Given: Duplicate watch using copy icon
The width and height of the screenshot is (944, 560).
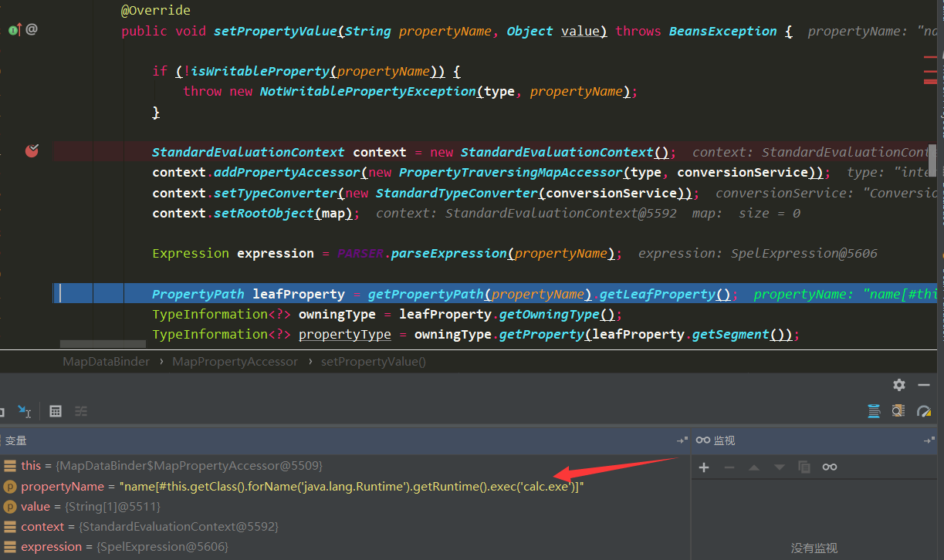Looking at the screenshot, I should 804,467.
